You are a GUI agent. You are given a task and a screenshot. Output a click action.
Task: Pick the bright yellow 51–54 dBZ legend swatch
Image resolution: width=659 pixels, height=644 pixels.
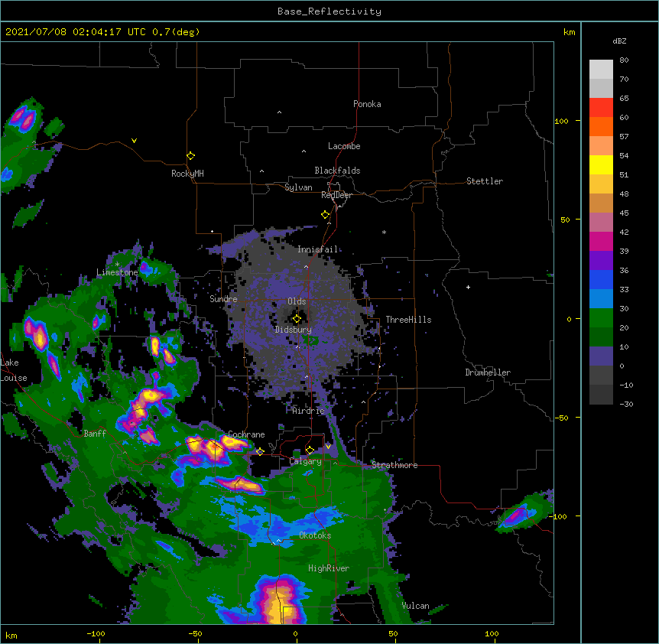pyautogui.click(x=601, y=164)
